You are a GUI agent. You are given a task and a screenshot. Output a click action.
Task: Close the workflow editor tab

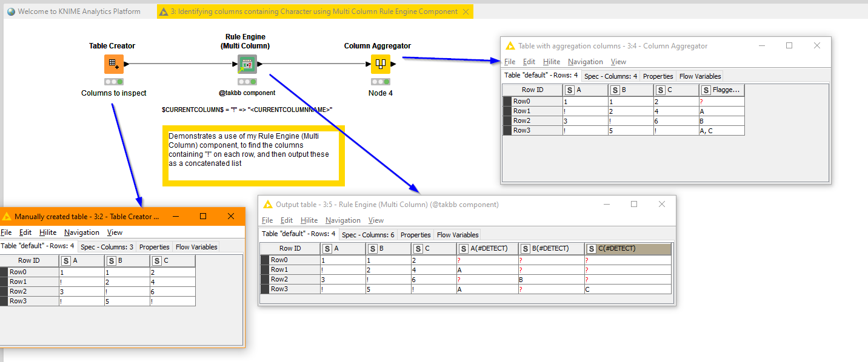[x=466, y=12]
